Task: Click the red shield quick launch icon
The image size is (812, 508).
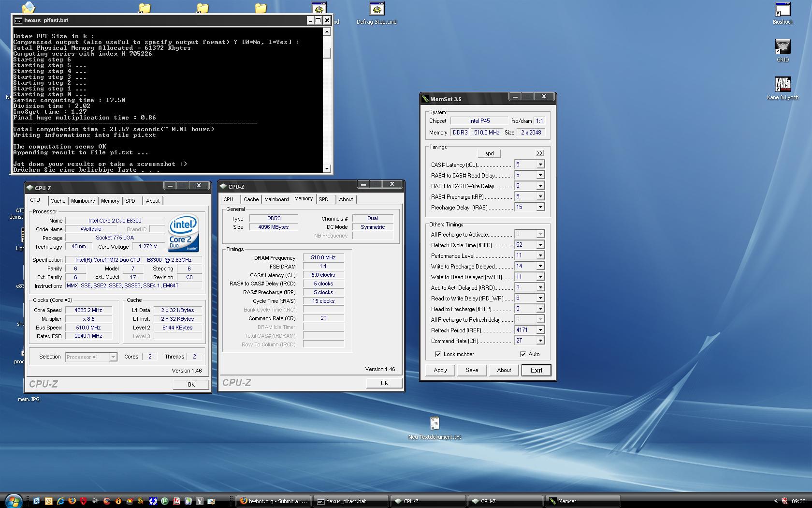Action: tap(84, 501)
